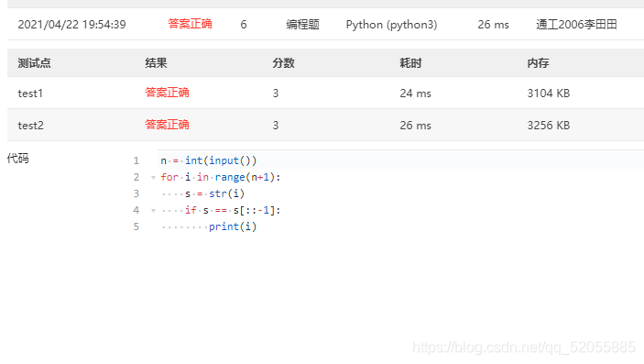
Task: Click submission timestamp 2021/04/22 19:54:39
Action: point(71,24)
